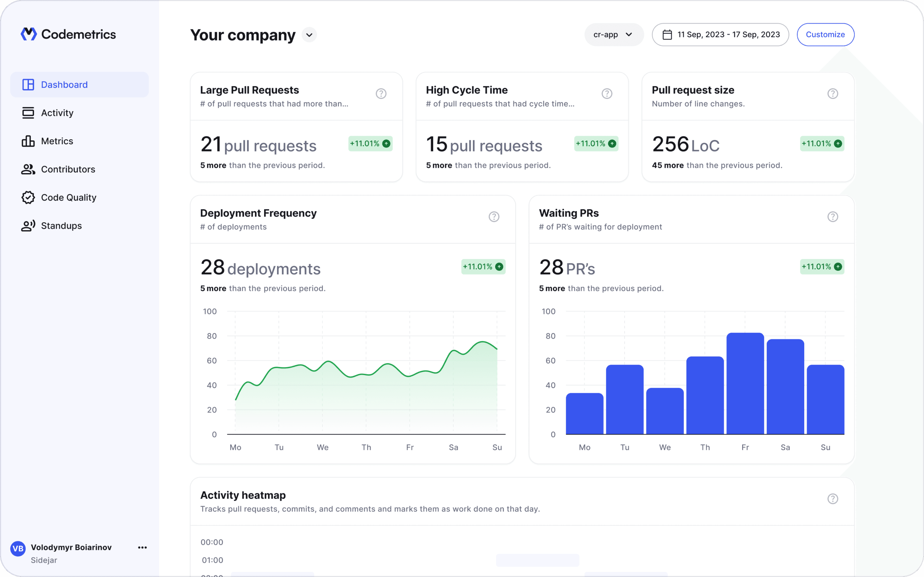Click the Code Quality sidebar icon
The width and height of the screenshot is (924, 577).
pyautogui.click(x=27, y=197)
